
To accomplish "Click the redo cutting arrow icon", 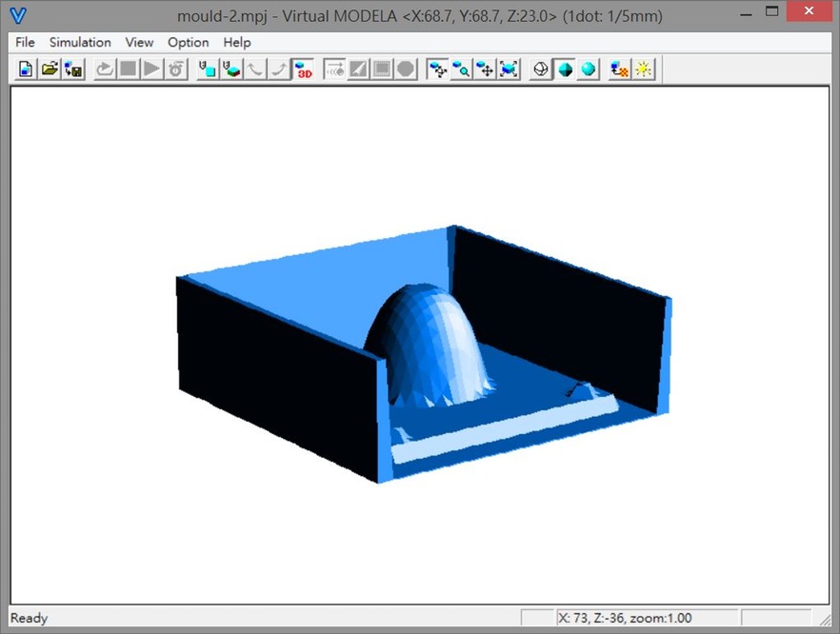I will click(x=105, y=69).
